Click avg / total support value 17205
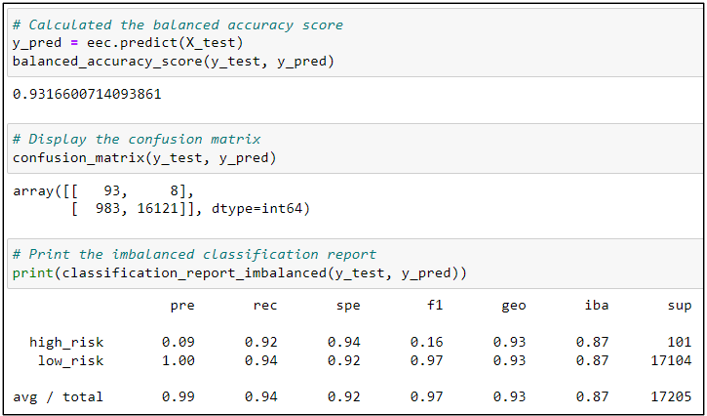 (x=671, y=397)
